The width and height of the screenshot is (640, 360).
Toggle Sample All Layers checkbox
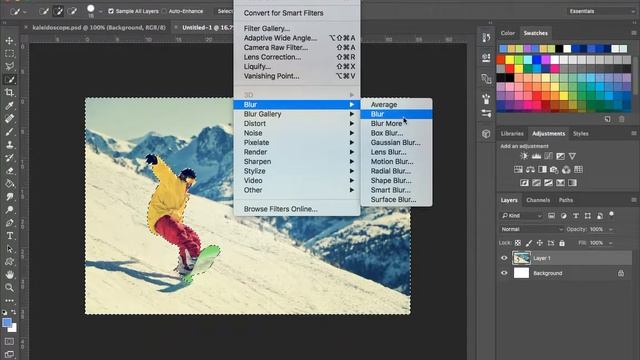[x=111, y=11]
